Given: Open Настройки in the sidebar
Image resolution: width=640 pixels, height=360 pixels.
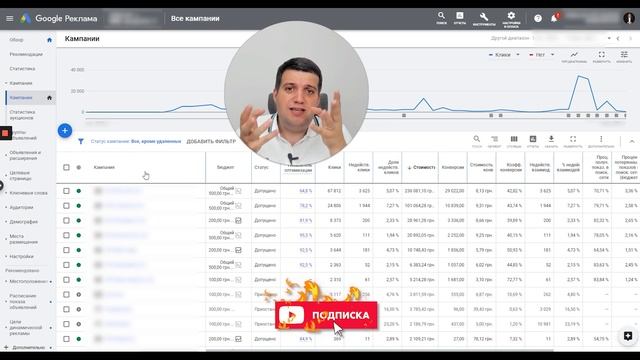Looking at the screenshot, I should (x=22, y=256).
